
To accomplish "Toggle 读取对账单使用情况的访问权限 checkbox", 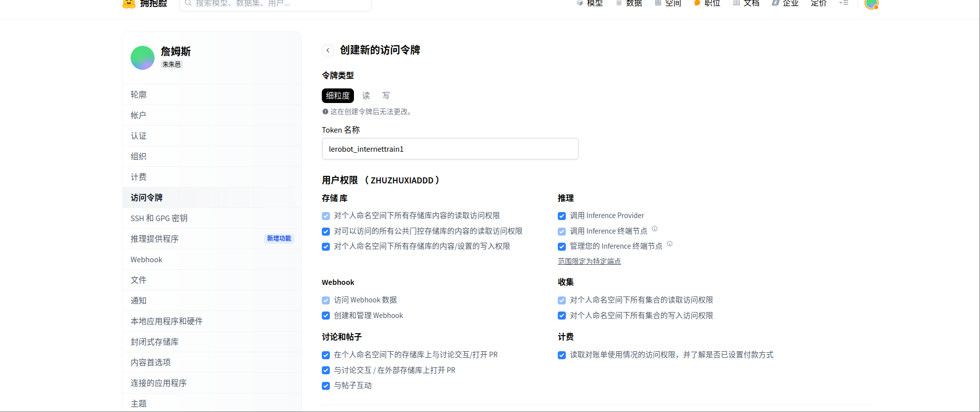I will coord(562,355).
